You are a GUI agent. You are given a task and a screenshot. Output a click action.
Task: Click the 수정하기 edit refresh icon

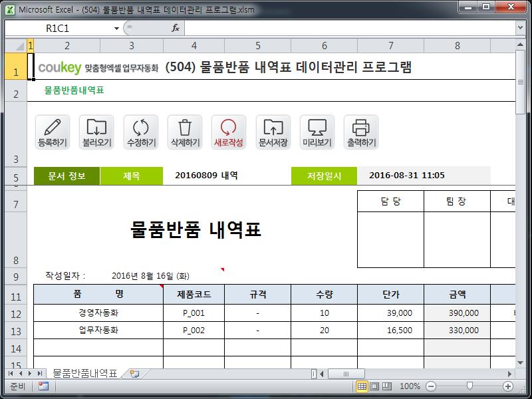coord(141,132)
